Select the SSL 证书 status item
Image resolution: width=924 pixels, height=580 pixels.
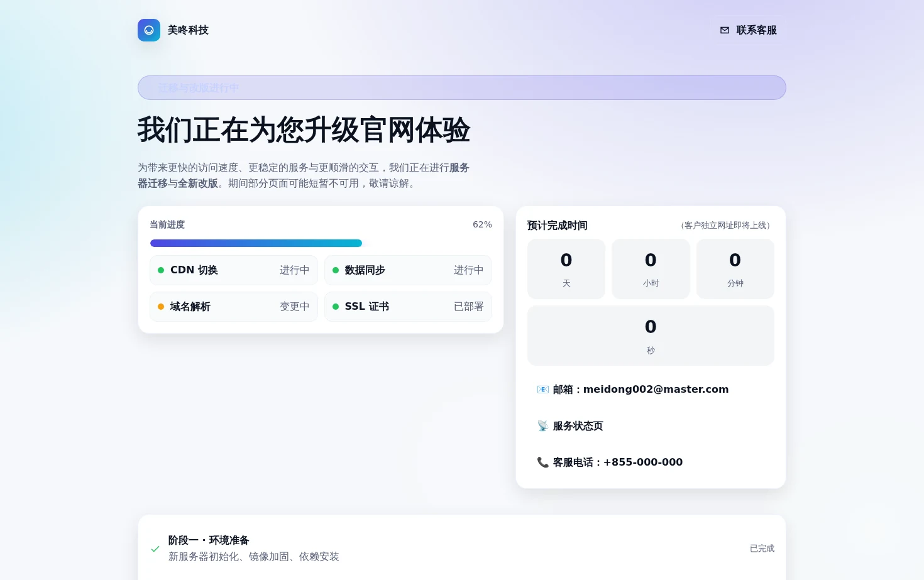(408, 307)
